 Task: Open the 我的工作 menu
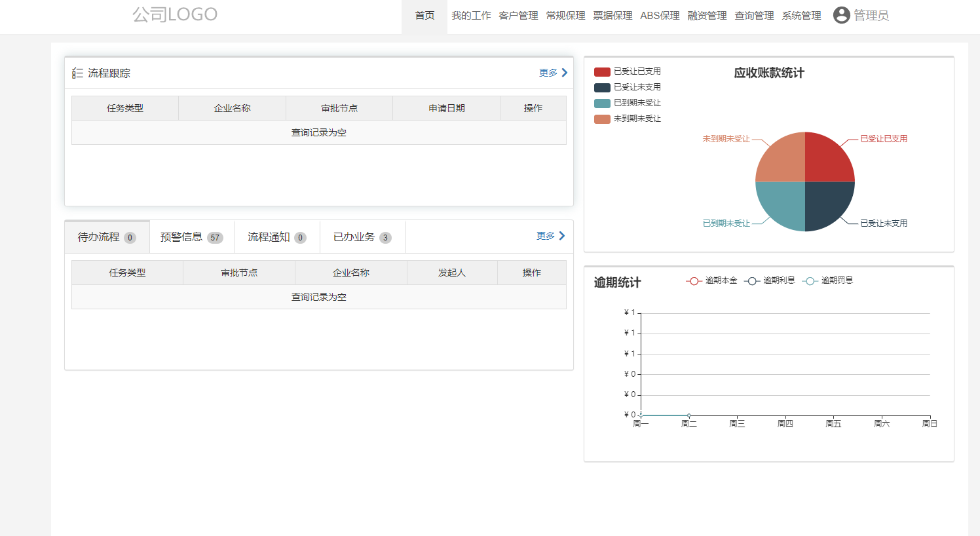tap(471, 16)
